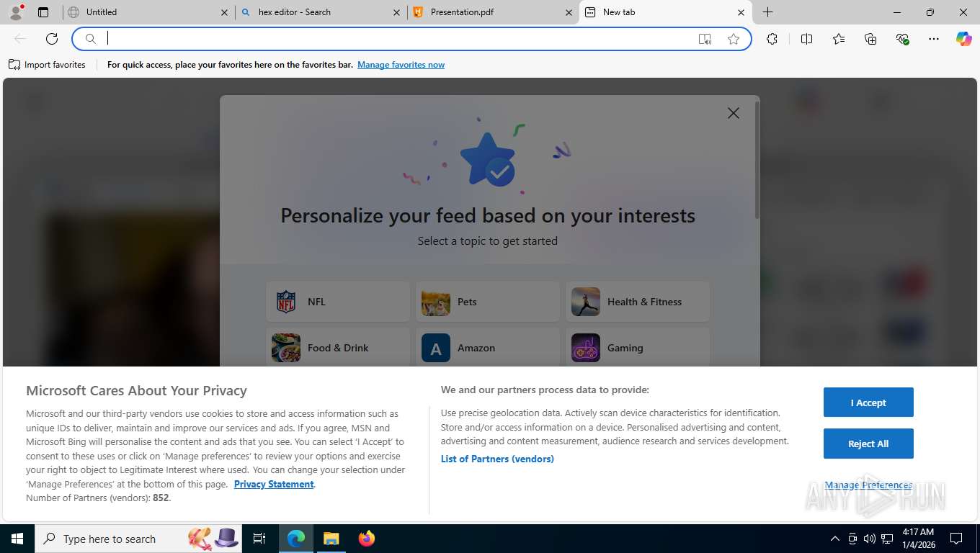
Task: Select the Pets topic
Action: coord(488,302)
